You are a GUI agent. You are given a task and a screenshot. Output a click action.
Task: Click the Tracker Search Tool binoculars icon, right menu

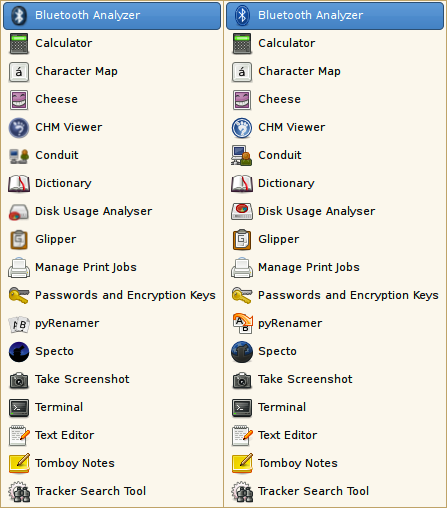242,492
